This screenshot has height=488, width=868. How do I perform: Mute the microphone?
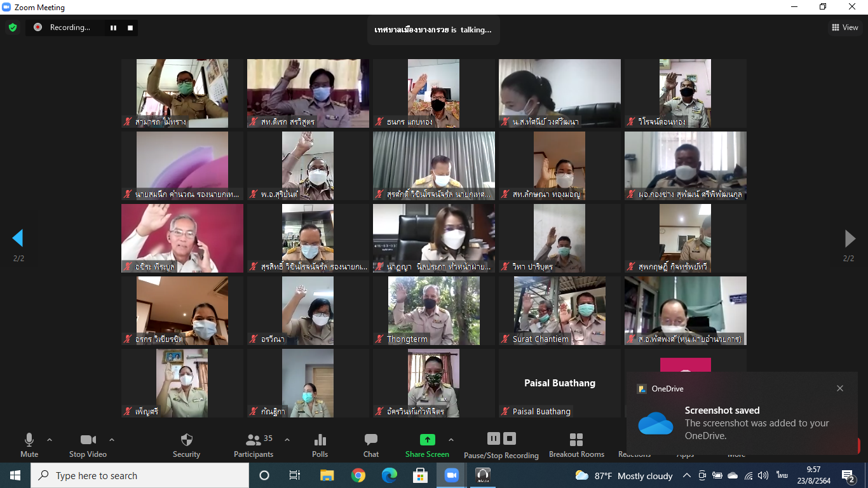point(29,445)
